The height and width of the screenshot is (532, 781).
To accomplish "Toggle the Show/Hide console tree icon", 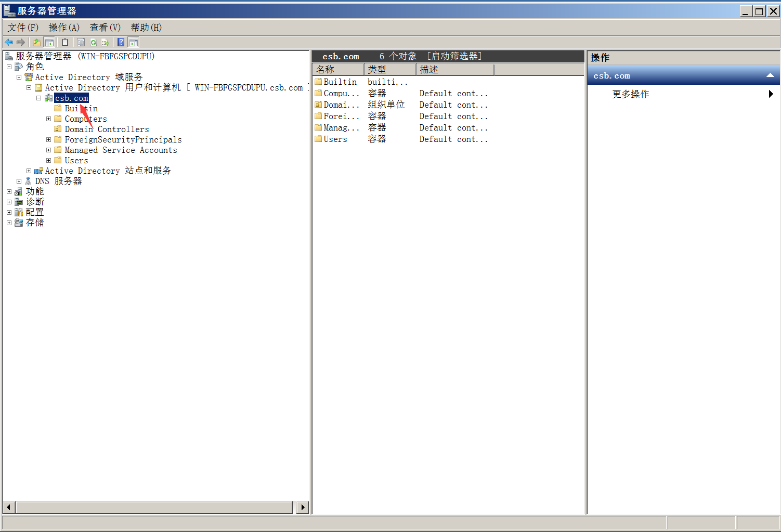I will pyautogui.click(x=49, y=43).
